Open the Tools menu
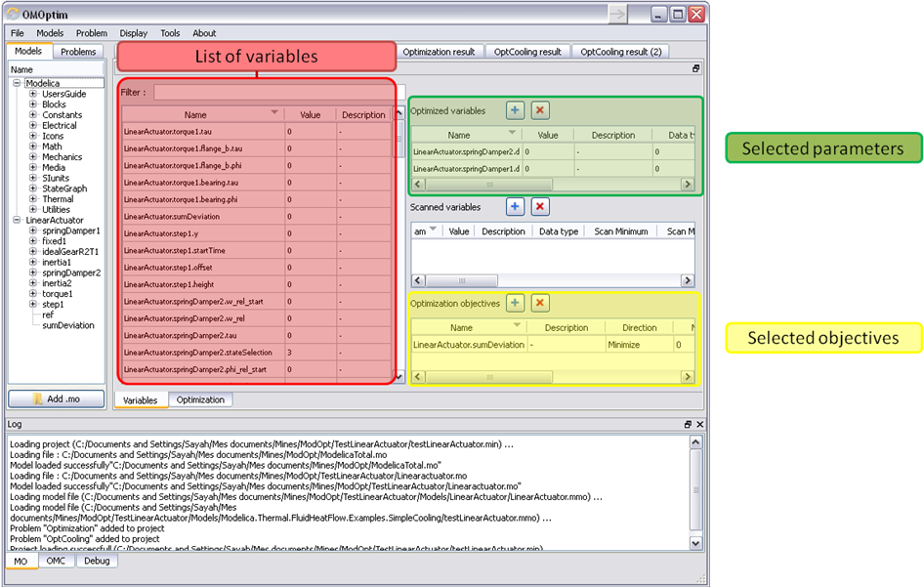This screenshot has height=587, width=924. (170, 32)
